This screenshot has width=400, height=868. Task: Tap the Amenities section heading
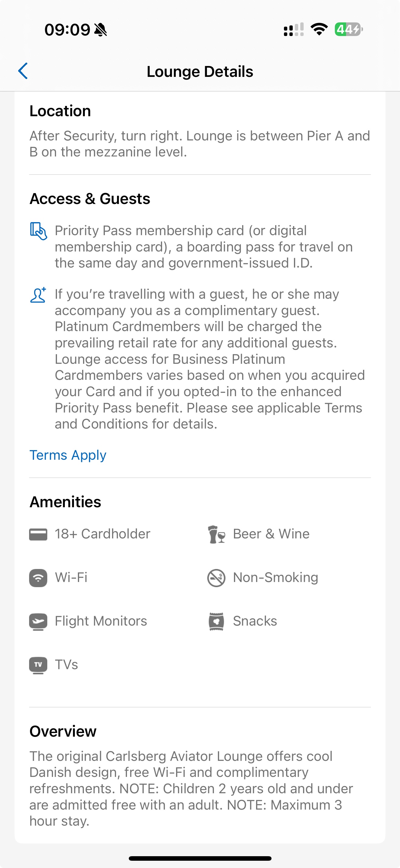coord(65,502)
